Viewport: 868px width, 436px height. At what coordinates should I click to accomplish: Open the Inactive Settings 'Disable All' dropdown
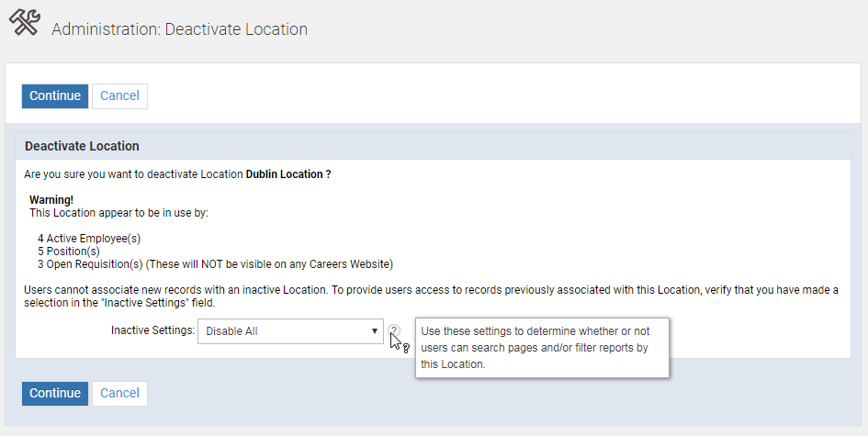coord(285,330)
